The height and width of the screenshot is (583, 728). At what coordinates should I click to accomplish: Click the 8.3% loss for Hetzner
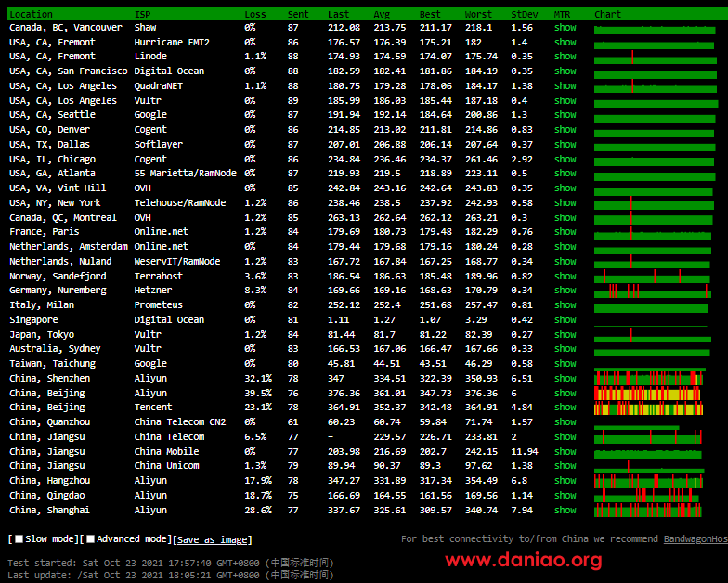[x=255, y=290]
